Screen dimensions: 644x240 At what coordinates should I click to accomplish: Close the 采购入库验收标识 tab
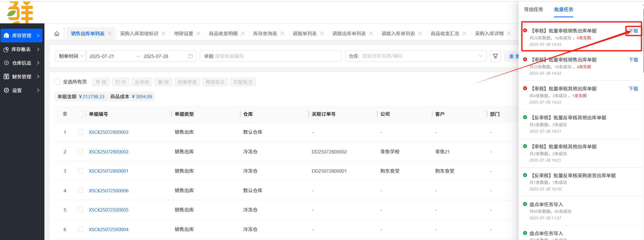(x=164, y=34)
